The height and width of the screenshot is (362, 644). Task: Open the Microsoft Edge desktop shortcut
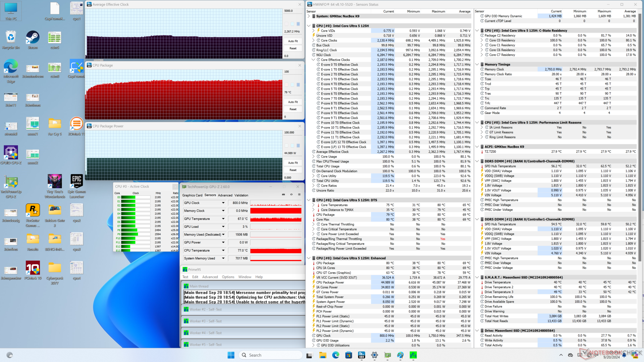pyautogui.click(x=11, y=71)
